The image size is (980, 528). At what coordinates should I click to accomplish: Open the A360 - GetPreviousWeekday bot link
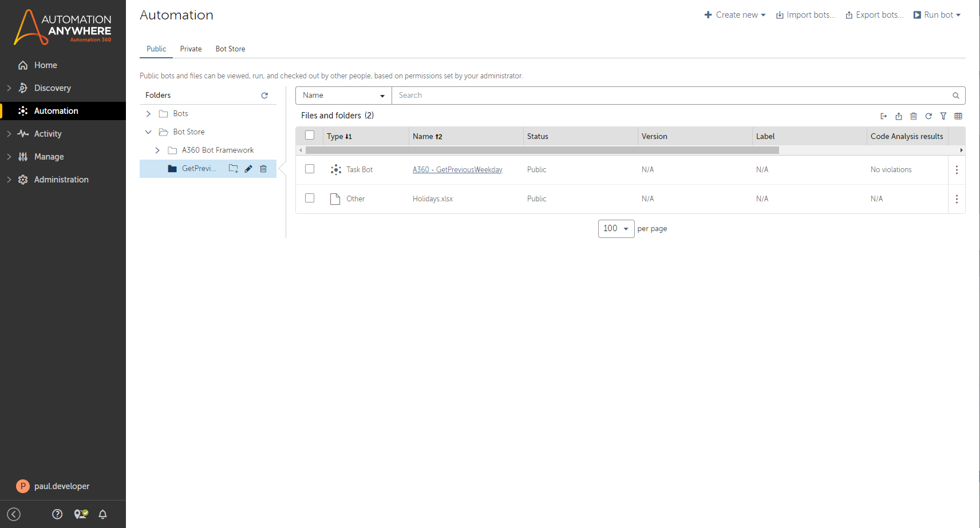click(457, 170)
